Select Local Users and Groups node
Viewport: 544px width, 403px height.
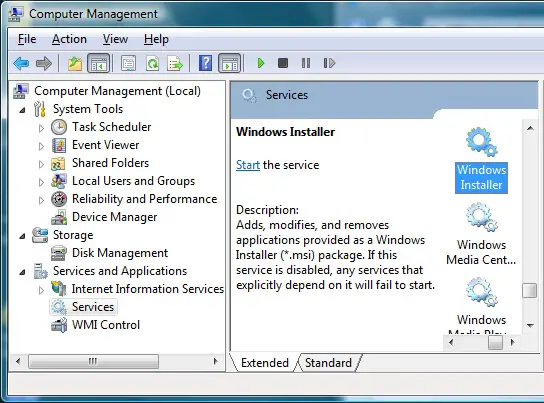tap(134, 181)
